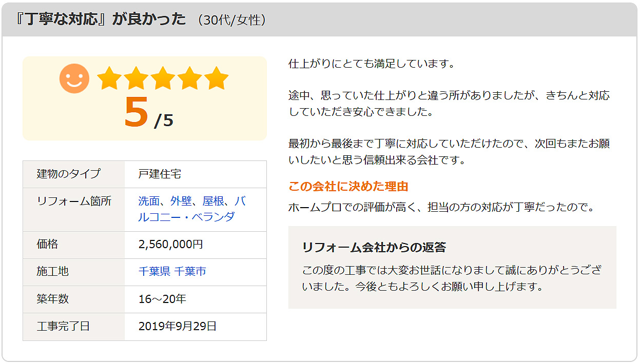
Task: Open the 千葉市 location link
Action: (x=190, y=271)
